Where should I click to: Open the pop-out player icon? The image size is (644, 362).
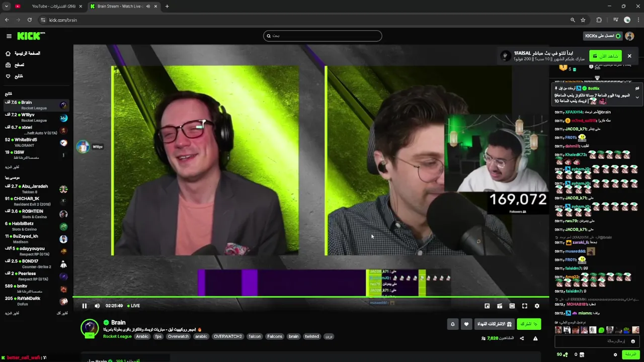tap(487, 306)
